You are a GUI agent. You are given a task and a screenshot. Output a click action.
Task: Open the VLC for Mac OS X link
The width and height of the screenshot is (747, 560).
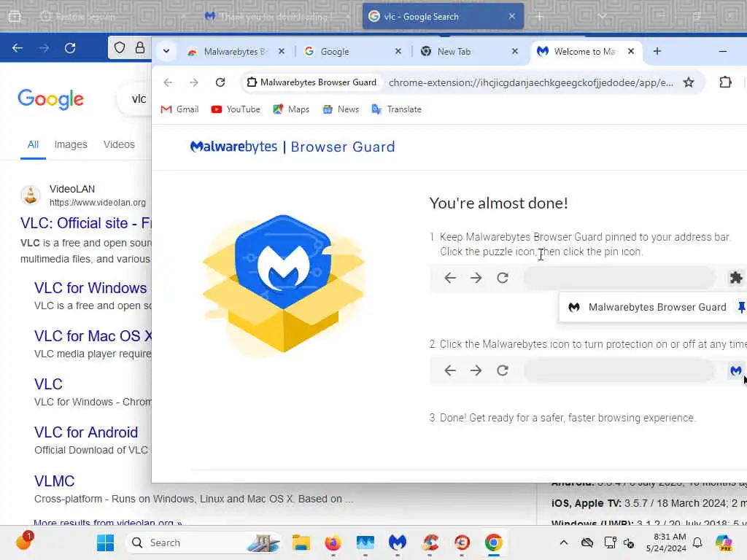[x=93, y=336]
